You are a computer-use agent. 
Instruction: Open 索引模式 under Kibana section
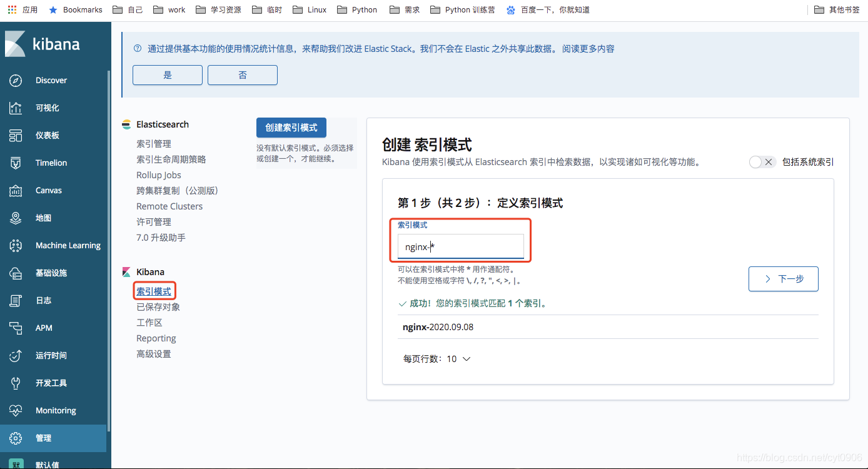[x=154, y=291]
